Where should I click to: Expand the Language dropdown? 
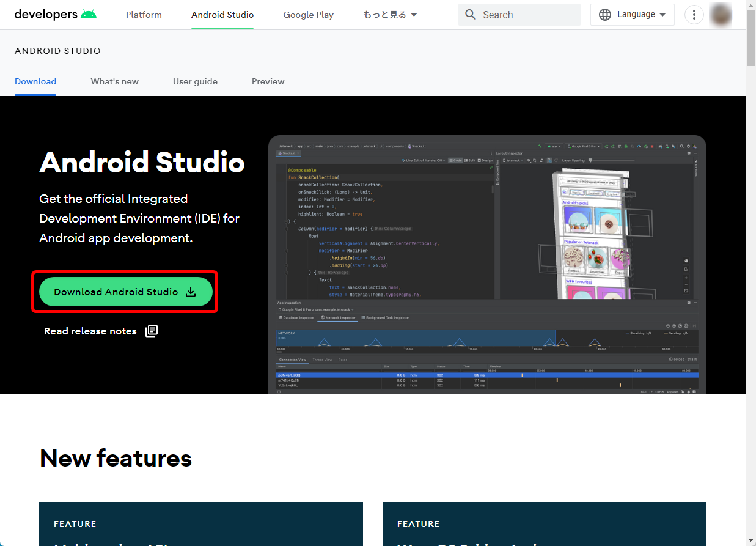pyautogui.click(x=633, y=15)
